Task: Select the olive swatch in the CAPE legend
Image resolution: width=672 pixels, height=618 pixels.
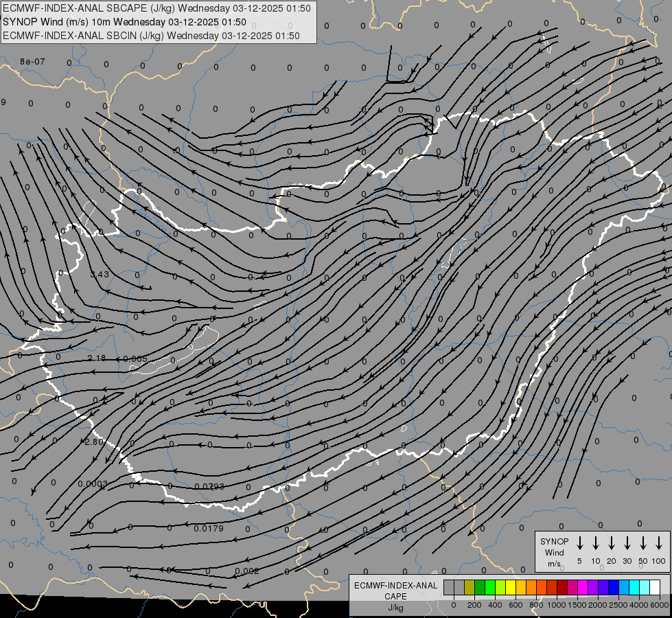Action: pos(470,587)
